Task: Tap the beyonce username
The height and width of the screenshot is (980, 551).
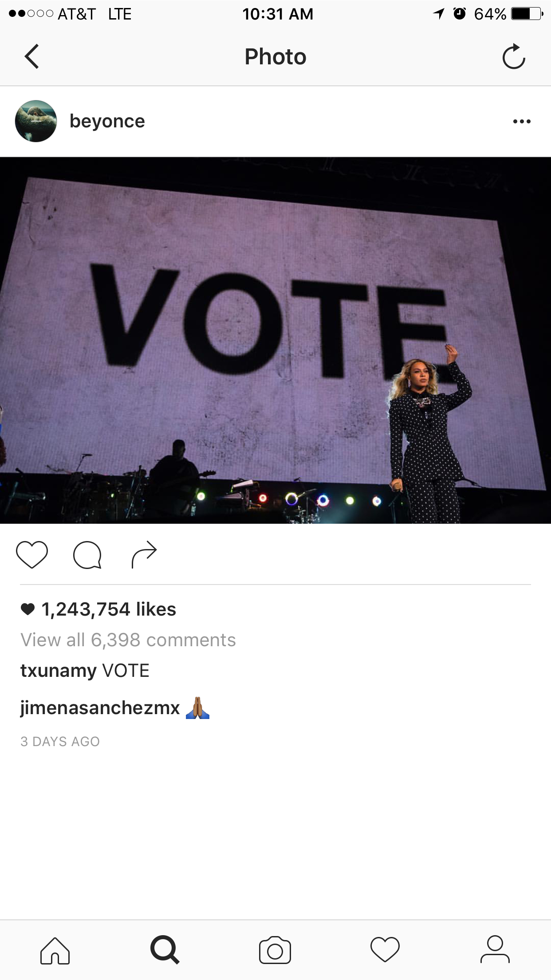Action: [107, 121]
